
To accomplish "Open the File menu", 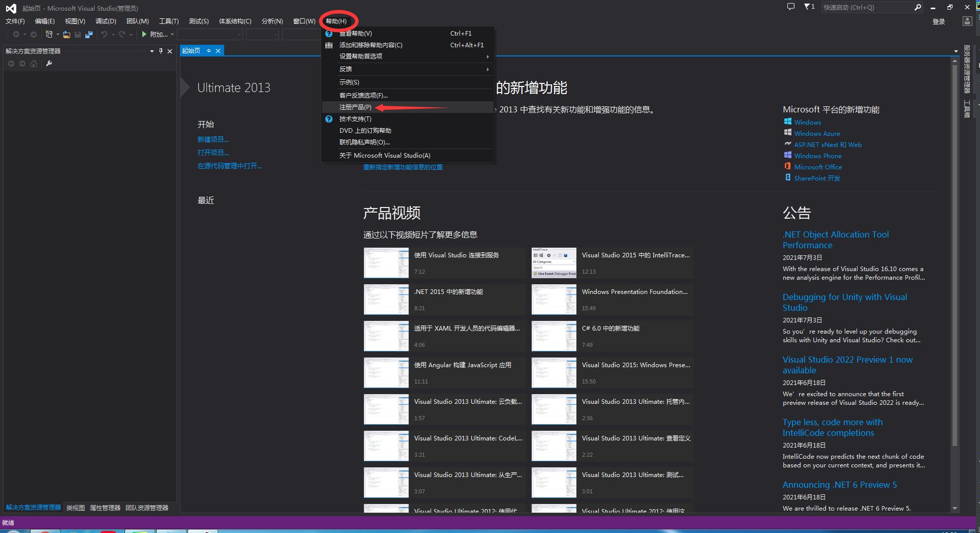I will coord(15,21).
